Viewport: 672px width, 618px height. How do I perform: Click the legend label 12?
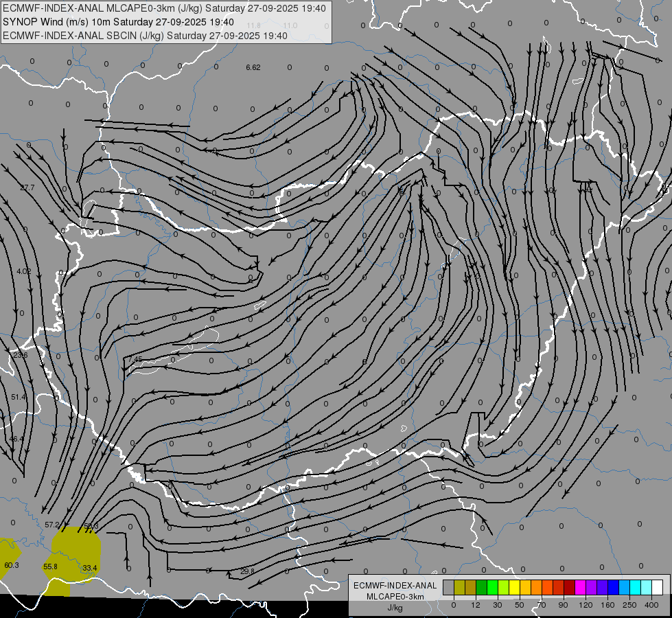(x=475, y=605)
